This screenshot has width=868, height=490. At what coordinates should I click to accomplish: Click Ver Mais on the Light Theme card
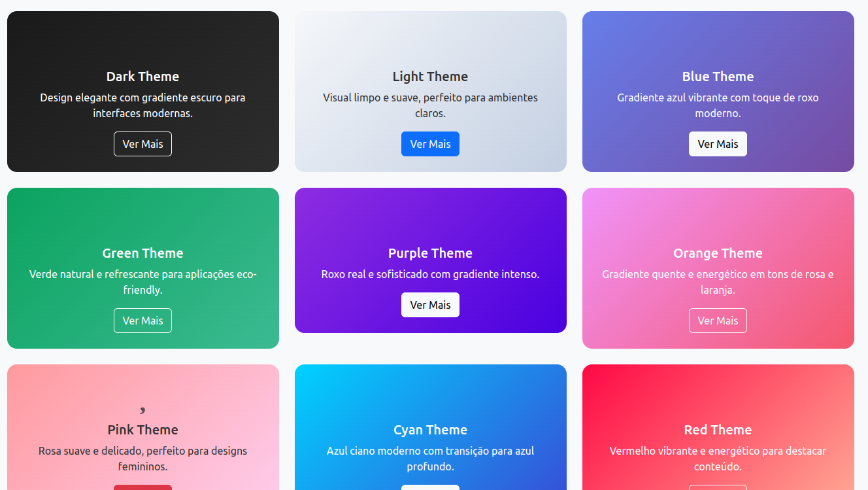(x=430, y=144)
